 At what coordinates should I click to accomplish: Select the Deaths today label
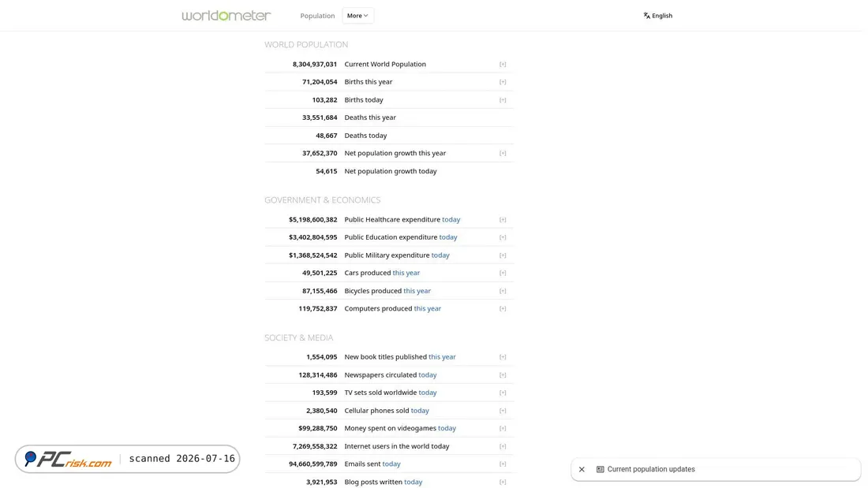365,136
